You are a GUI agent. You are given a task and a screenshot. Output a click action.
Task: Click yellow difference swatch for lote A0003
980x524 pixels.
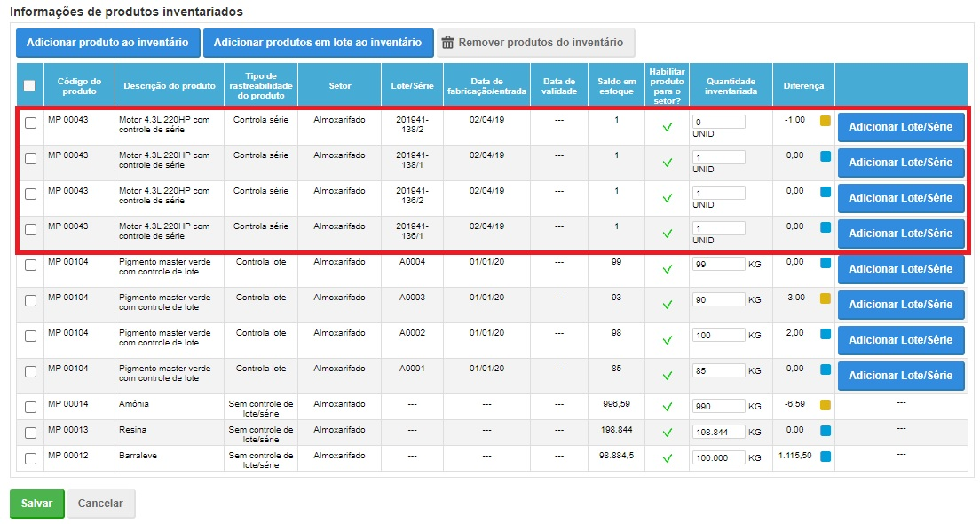tap(825, 299)
